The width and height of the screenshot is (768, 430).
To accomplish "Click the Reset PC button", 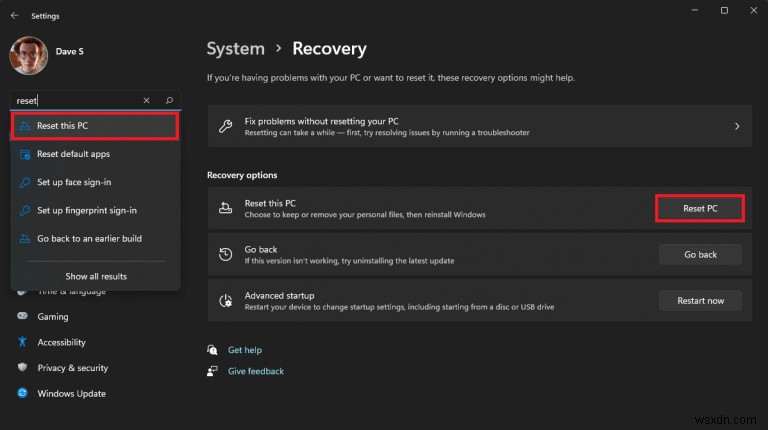I will (700, 209).
